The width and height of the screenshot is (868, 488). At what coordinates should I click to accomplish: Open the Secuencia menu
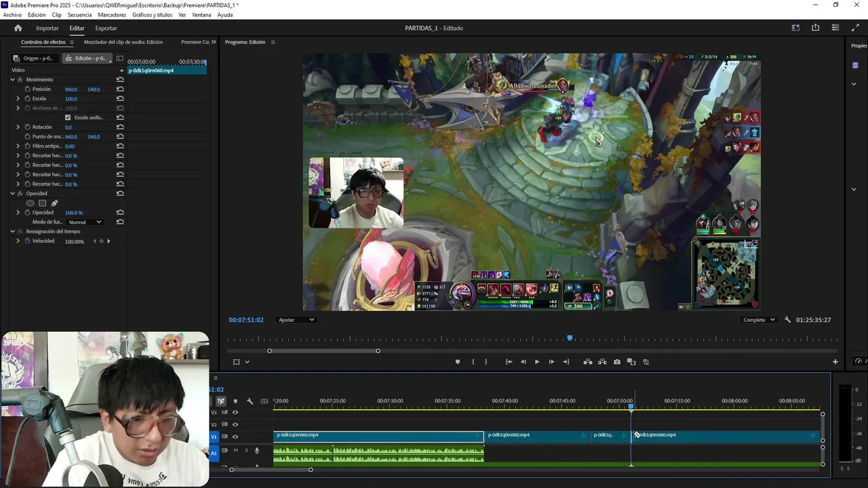click(79, 14)
